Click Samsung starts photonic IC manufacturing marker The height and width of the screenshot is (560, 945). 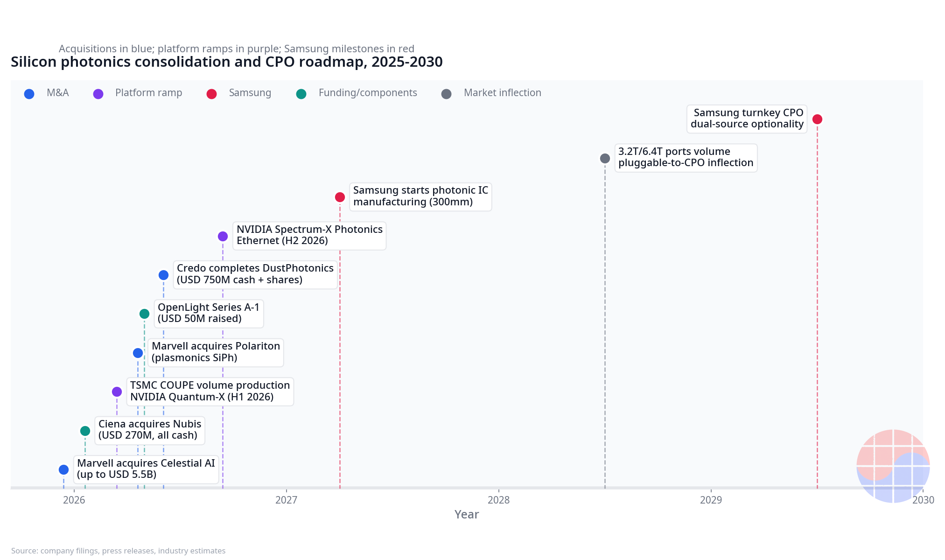pos(340,197)
